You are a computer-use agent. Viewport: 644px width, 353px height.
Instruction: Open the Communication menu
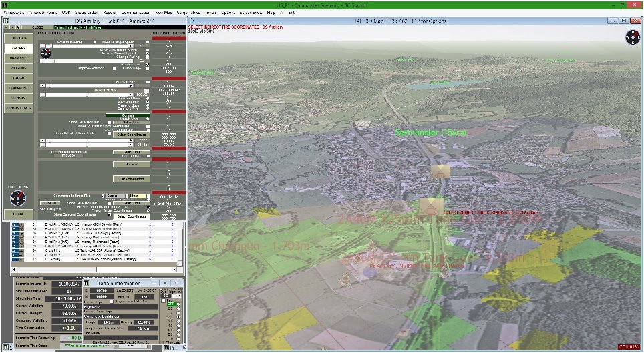[136, 13]
